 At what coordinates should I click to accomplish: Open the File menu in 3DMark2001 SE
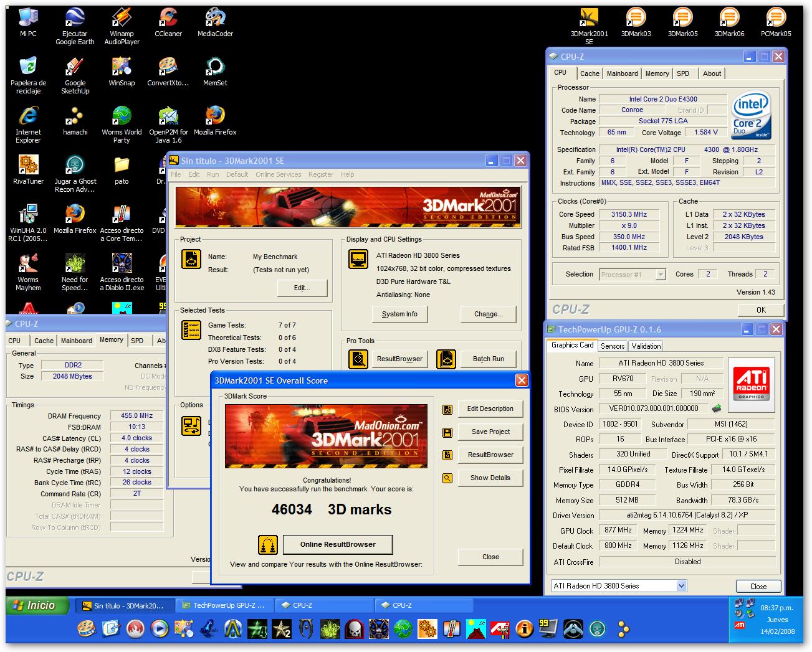(176, 174)
